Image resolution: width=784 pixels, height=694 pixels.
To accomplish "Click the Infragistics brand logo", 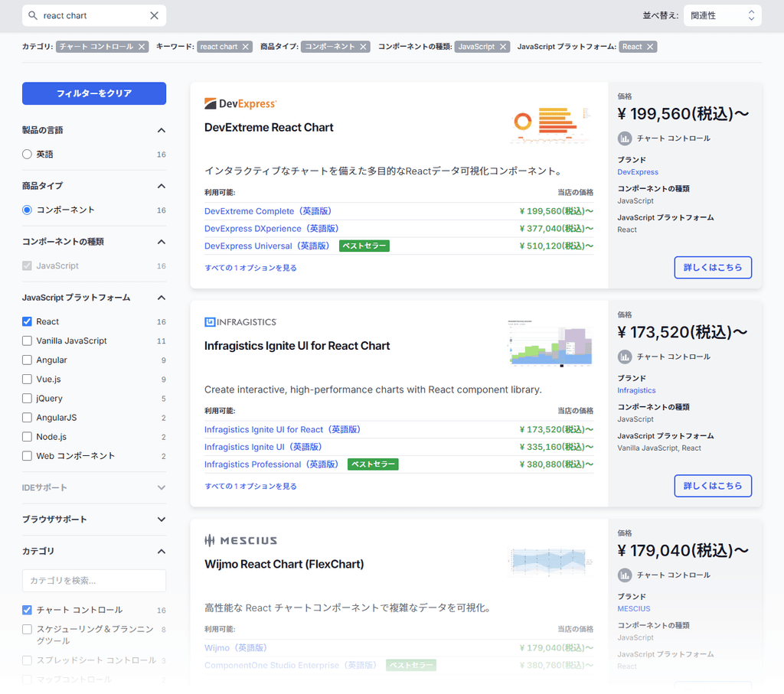I will pos(240,322).
